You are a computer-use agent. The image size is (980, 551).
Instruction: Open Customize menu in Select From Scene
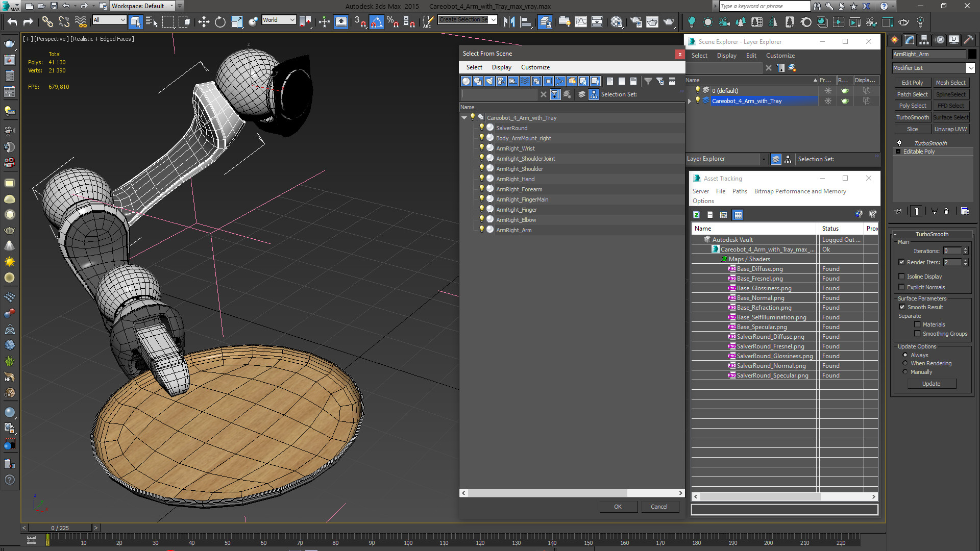535,67
